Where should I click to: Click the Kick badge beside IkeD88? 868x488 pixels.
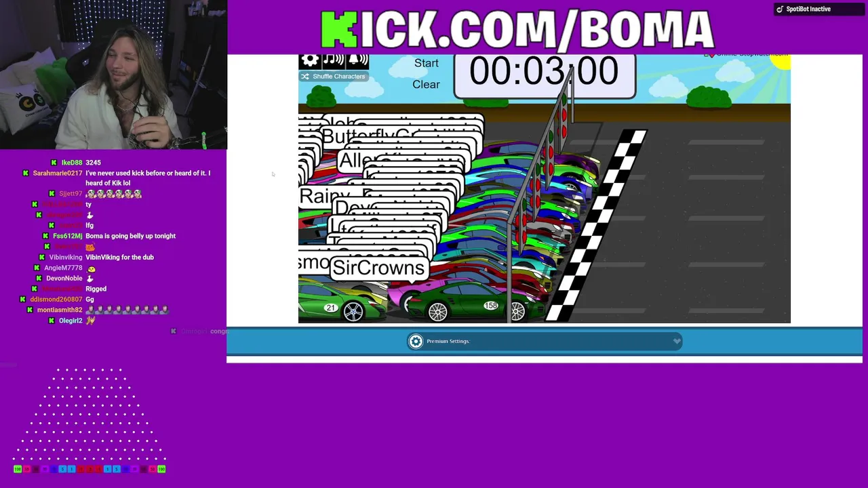(x=54, y=163)
